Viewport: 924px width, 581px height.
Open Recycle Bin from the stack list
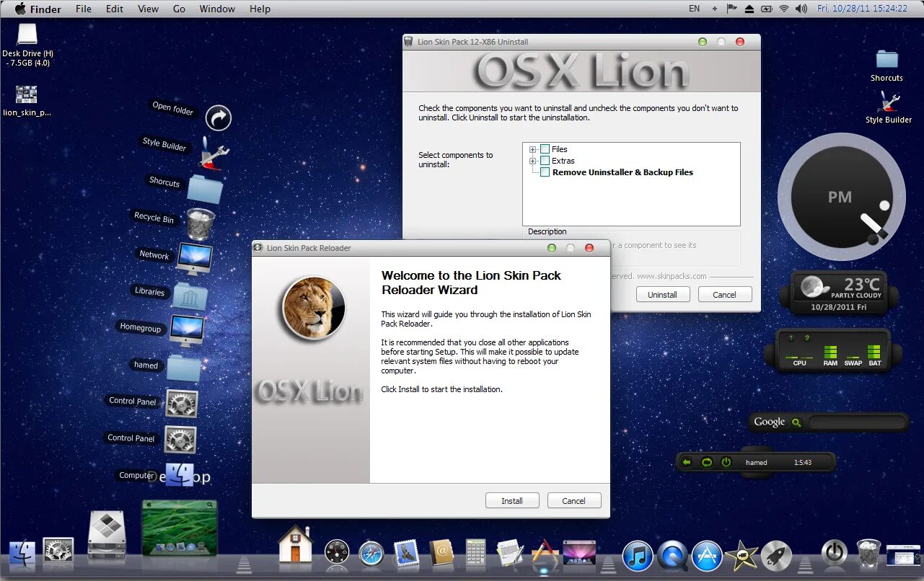(x=201, y=223)
